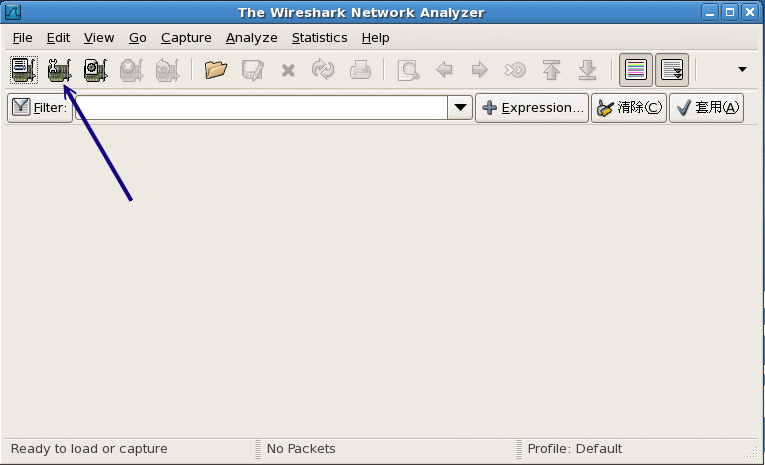Toggle packet list colorizing
Image resolution: width=765 pixels, height=465 pixels.
(636, 70)
